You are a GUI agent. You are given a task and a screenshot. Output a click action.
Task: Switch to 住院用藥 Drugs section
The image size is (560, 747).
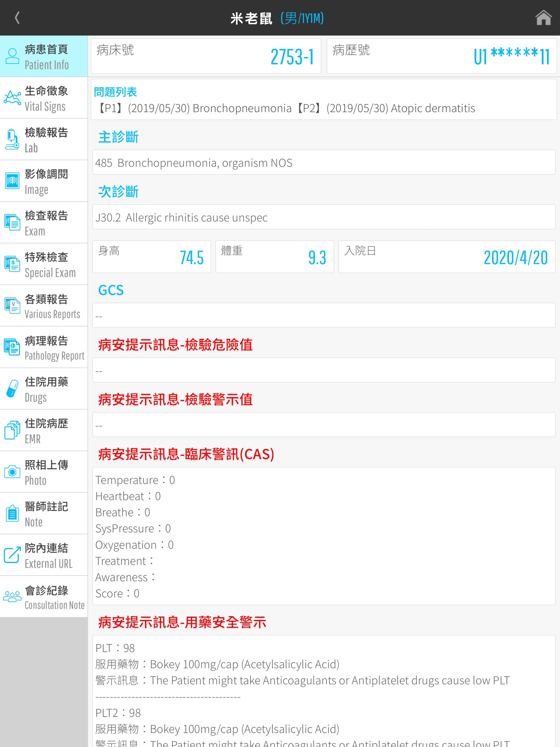[x=44, y=389]
